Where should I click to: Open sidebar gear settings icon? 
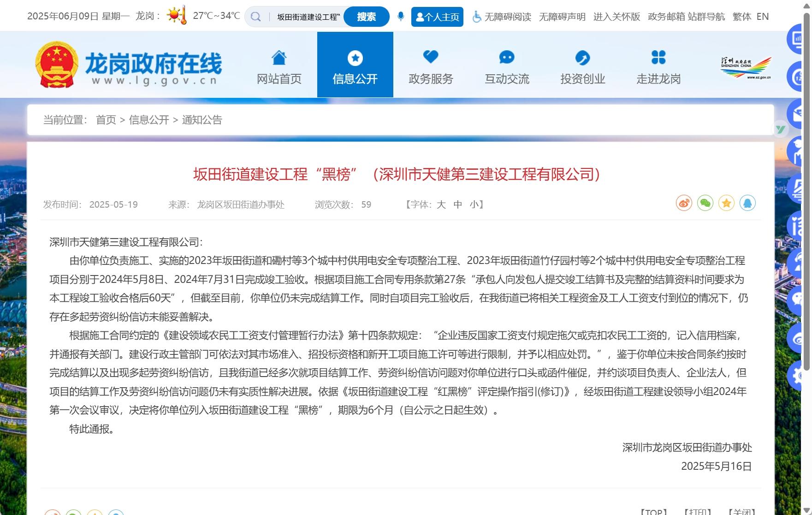795,376
